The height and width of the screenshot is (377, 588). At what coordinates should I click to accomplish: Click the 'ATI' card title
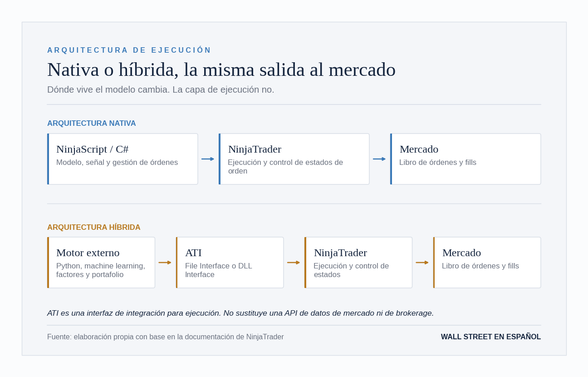pos(193,253)
